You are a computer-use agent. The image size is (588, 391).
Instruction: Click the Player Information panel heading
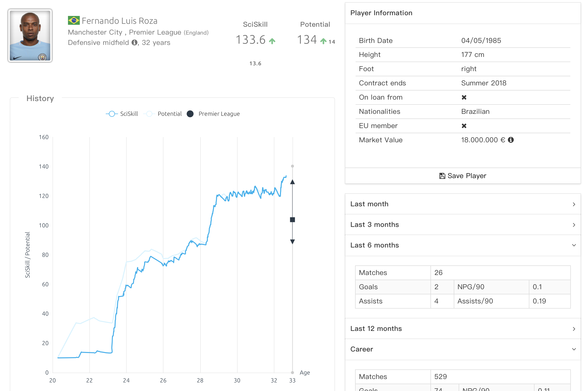pyautogui.click(x=381, y=13)
